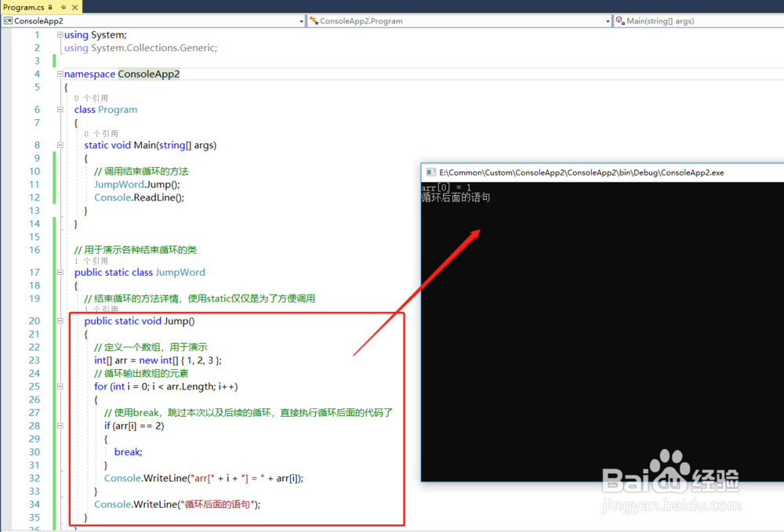Open the ConsoleApp2.Program type dropdown

coord(608,21)
